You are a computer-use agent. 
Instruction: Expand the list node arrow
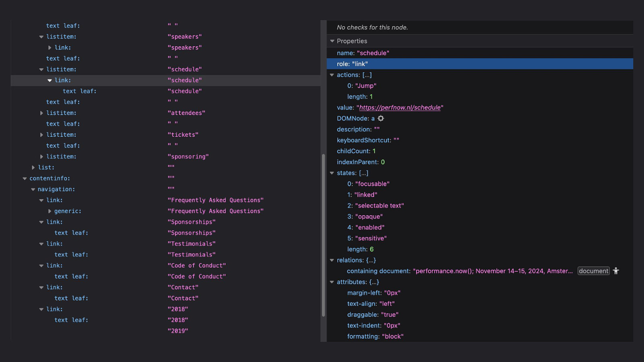pyautogui.click(x=33, y=167)
